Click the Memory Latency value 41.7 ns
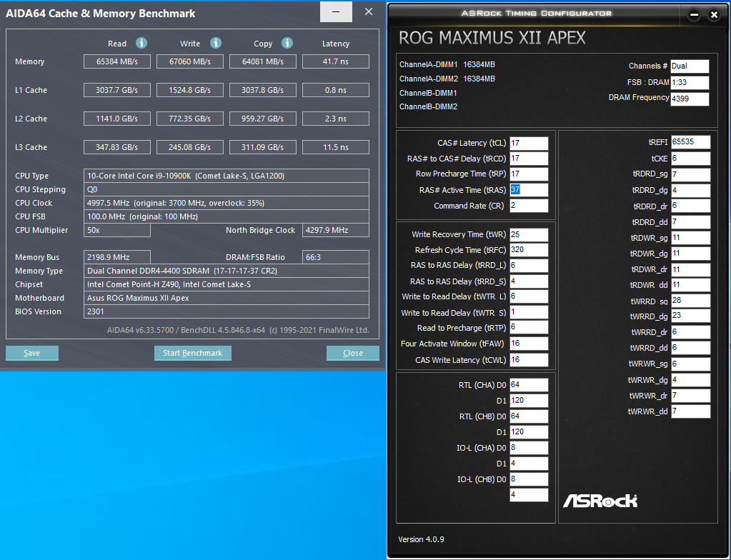731x560 pixels. pyautogui.click(x=336, y=61)
